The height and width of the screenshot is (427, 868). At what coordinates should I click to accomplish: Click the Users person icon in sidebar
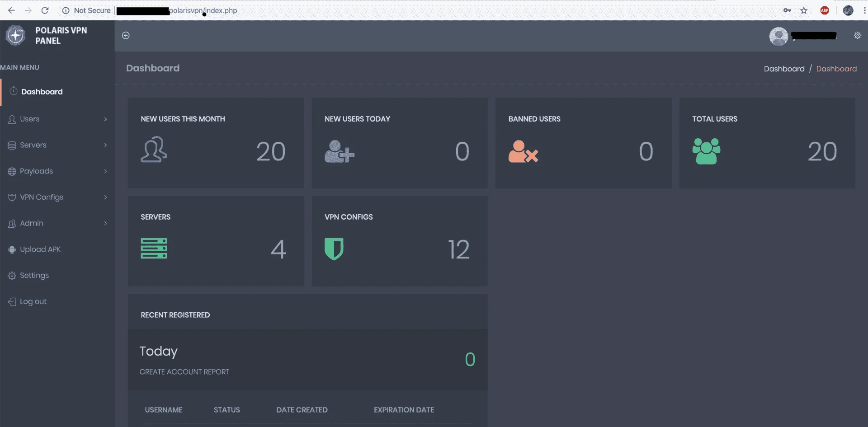pyautogui.click(x=12, y=119)
